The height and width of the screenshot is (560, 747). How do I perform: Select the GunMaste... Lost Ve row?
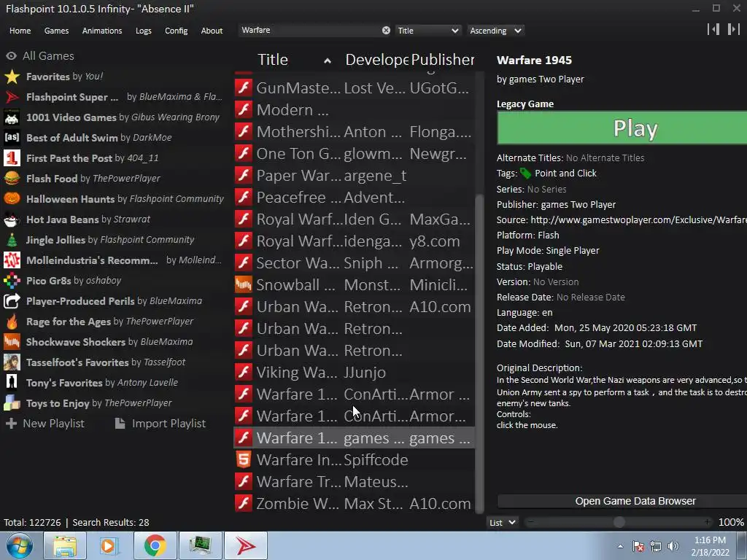[355, 87]
